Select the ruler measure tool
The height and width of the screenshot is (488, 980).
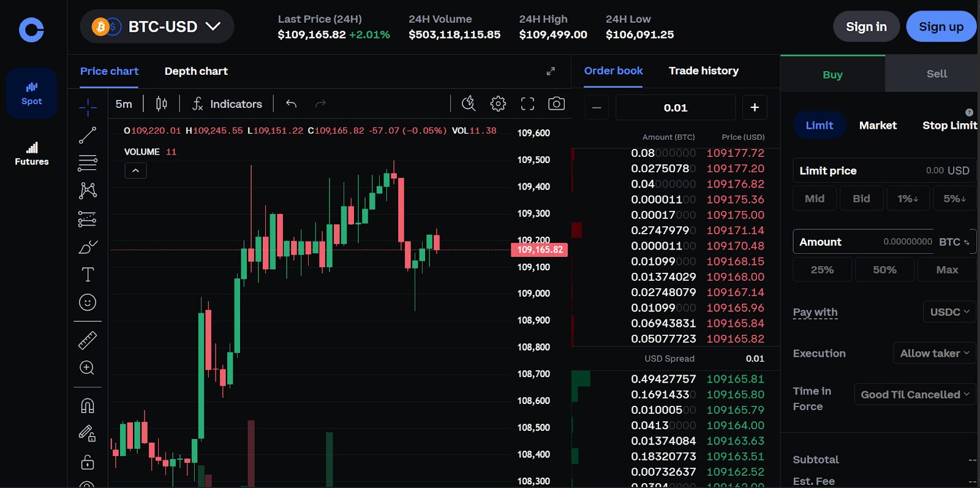88,340
